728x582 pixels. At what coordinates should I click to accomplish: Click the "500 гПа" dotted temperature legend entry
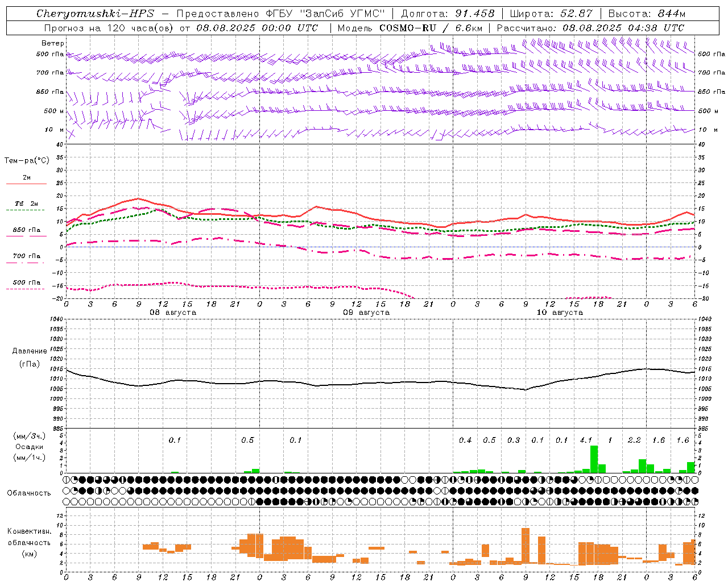27,282
